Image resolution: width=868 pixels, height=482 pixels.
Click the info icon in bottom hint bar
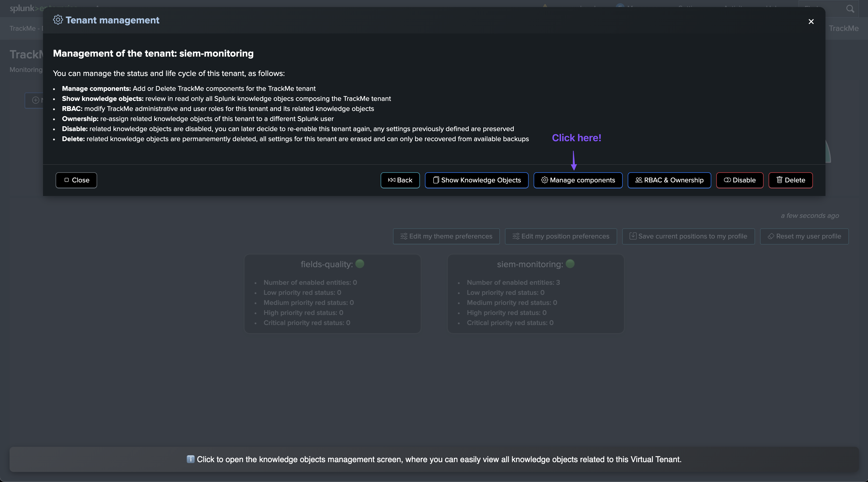(190, 459)
